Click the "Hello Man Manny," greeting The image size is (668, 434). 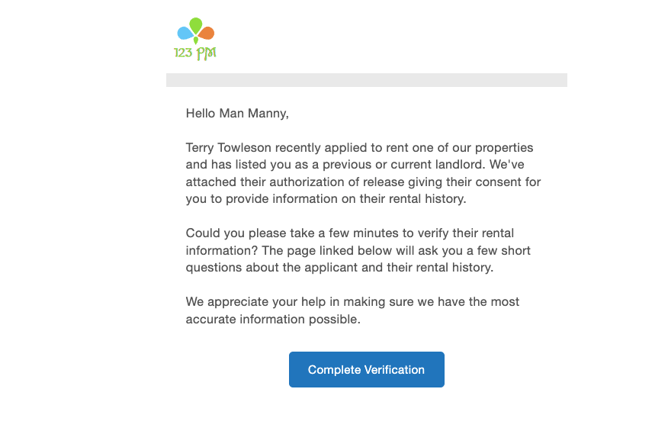pyautogui.click(x=237, y=113)
